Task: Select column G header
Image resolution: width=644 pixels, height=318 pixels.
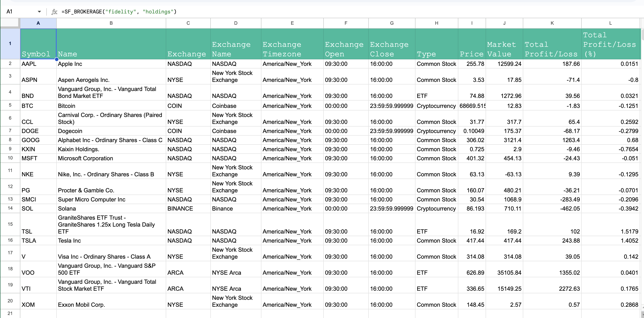Action: coord(392,23)
